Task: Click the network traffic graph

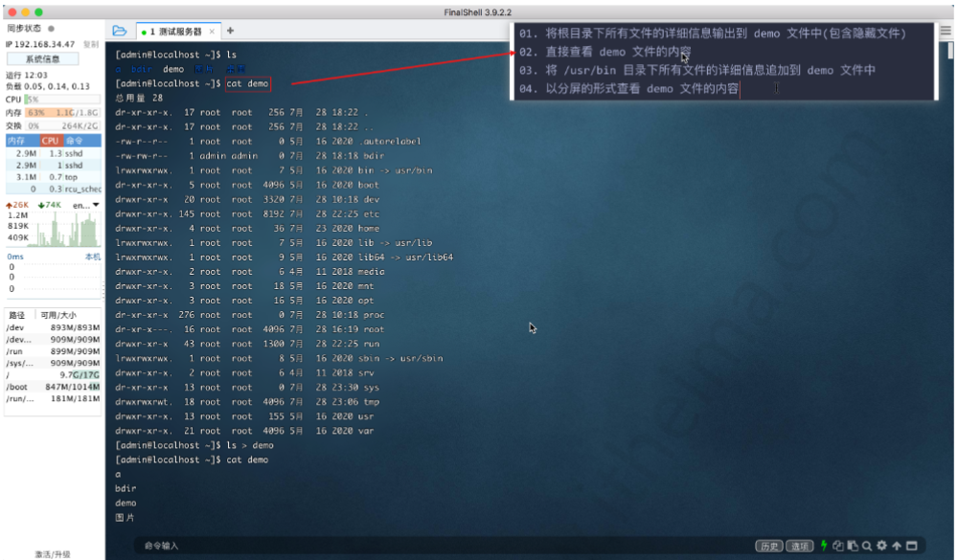Action: 66,229
